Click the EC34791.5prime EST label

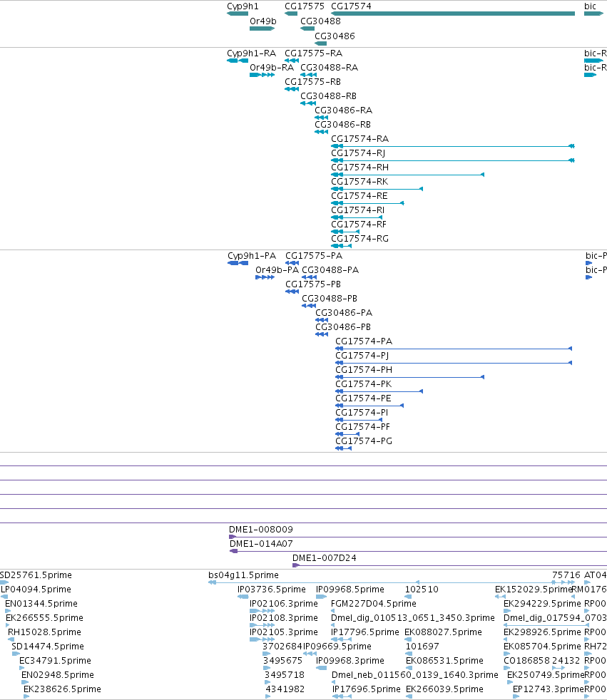coord(55,661)
